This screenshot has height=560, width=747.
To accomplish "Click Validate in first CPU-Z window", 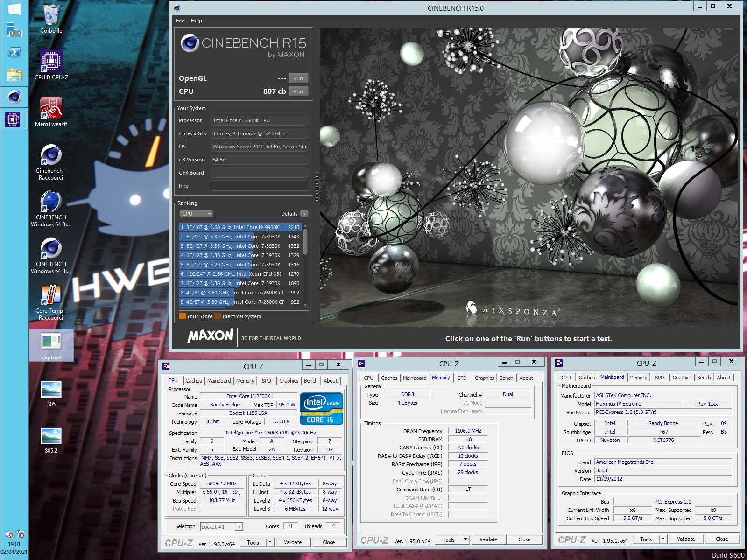I will click(293, 542).
